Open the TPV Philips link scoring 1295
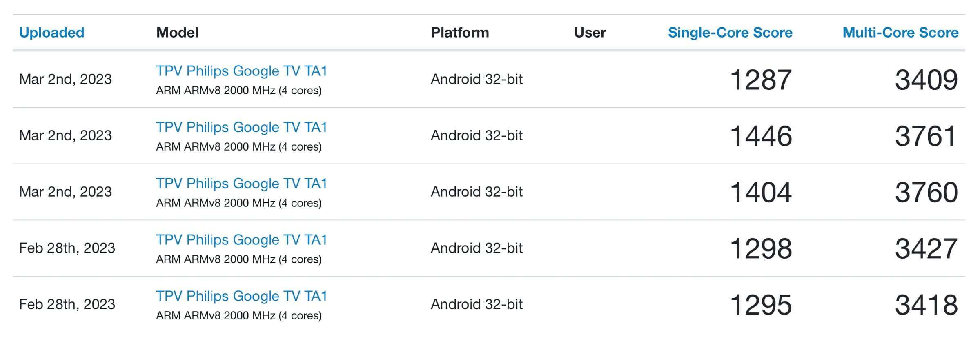 coord(241,296)
